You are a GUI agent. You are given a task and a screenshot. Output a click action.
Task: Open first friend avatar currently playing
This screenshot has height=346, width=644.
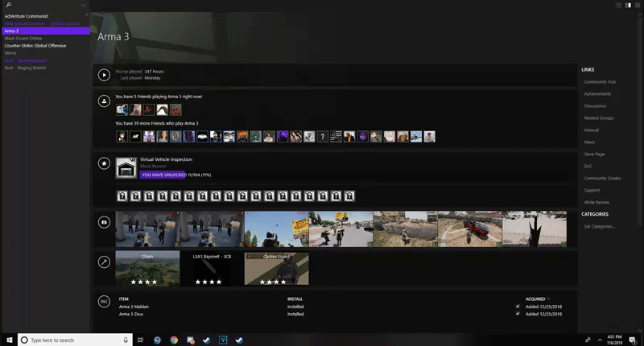(122, 109)
